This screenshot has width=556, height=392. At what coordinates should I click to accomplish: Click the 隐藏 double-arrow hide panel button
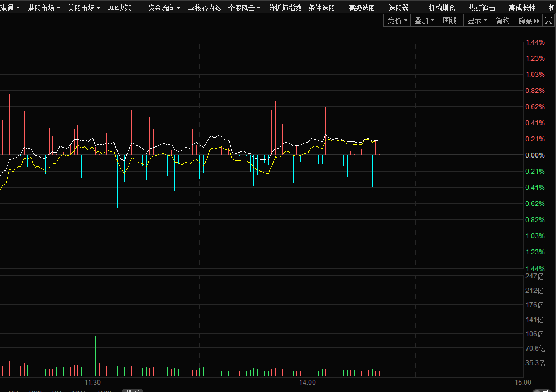(x=529, y=21)
